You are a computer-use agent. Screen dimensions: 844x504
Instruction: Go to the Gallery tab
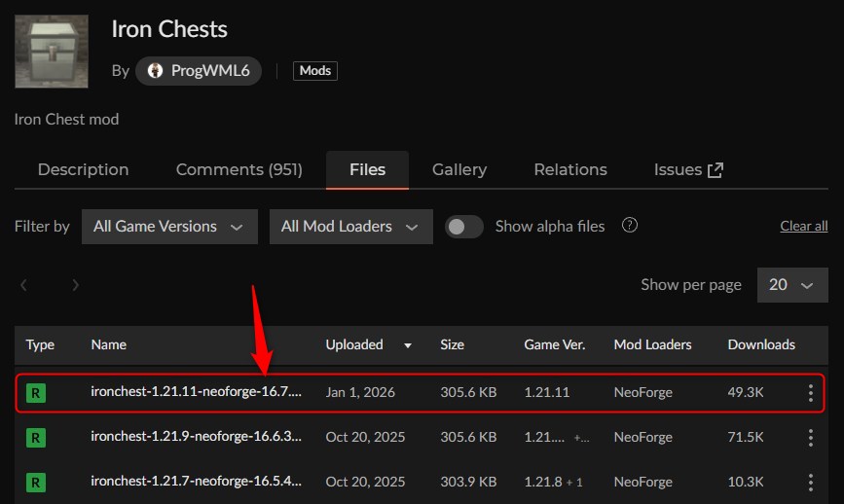click(x=459, y=169)
